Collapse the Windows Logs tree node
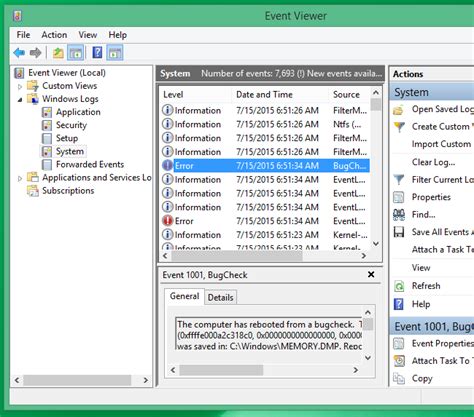Viewport: 474px width, 417px height. [20, 99]
